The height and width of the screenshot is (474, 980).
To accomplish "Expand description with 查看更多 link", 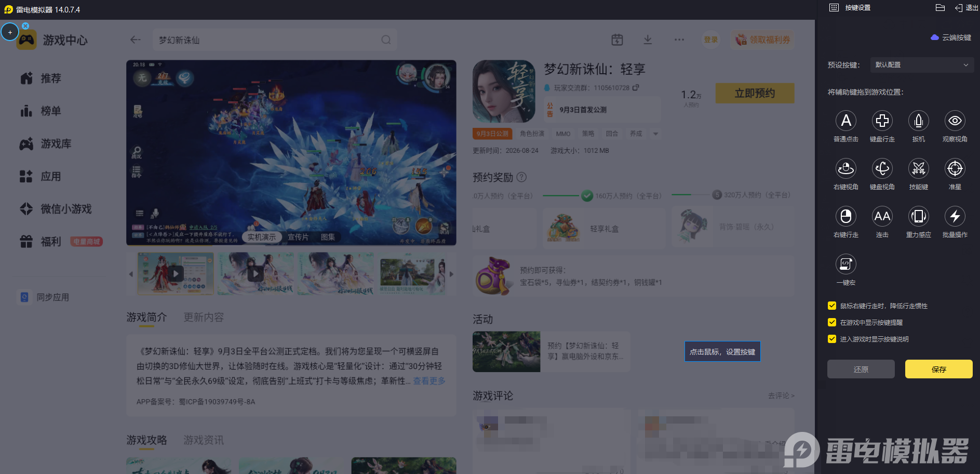I will click(x=429, y=381).
